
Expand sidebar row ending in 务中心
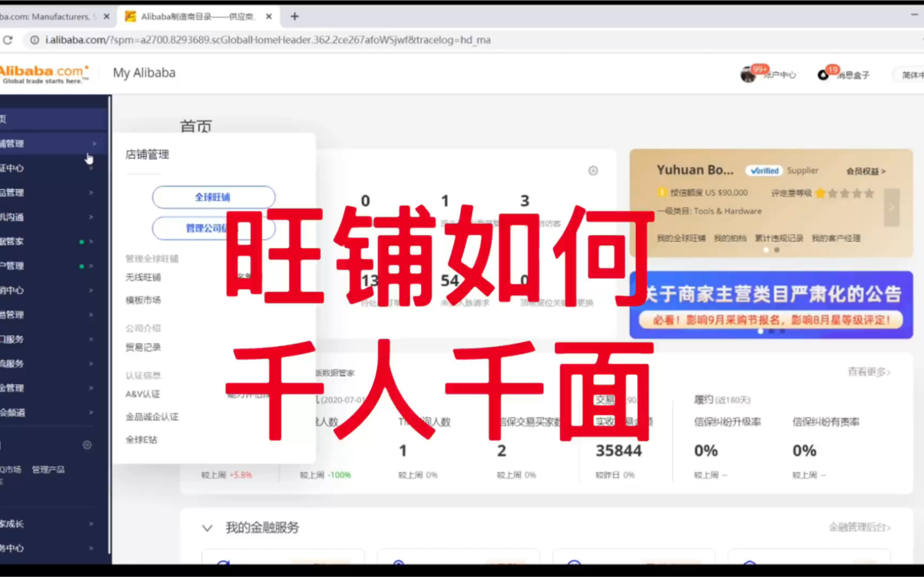[53, 548]
